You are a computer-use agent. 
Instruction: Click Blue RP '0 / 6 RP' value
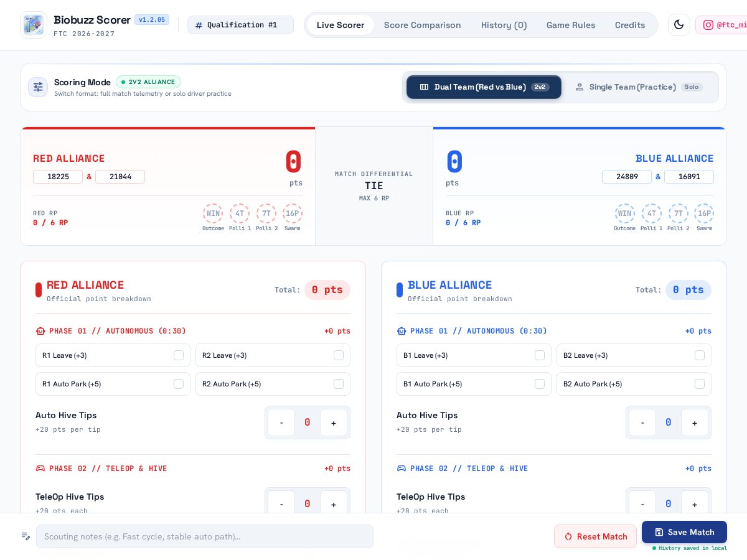(x=463, y=223)
